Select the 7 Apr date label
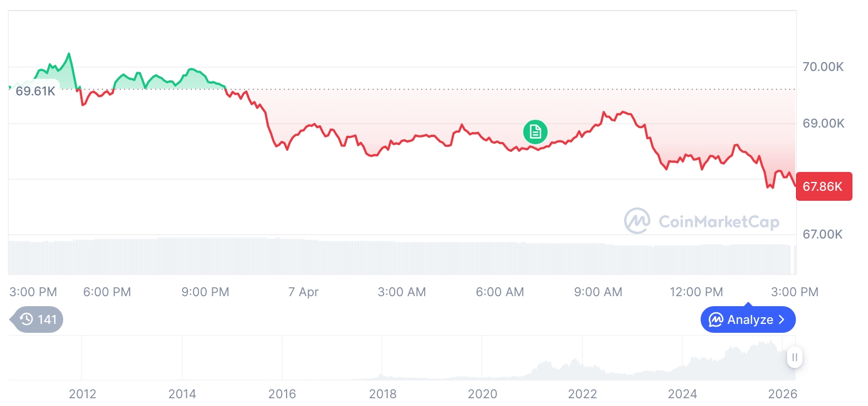The height and width of the screenshot is (406, 868). click(304, 292)
